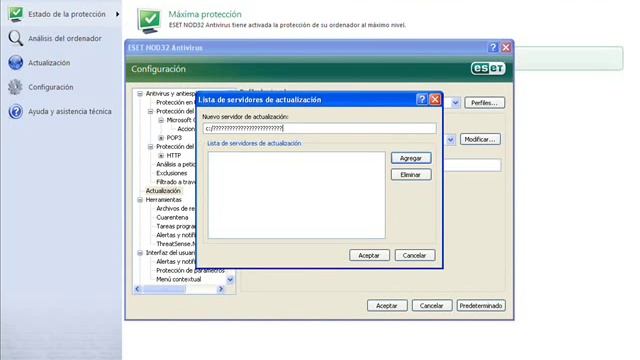This screenshot has width=640, height=360.
Task: Open Análisis del ordenador section
Action: coord(64,38)
